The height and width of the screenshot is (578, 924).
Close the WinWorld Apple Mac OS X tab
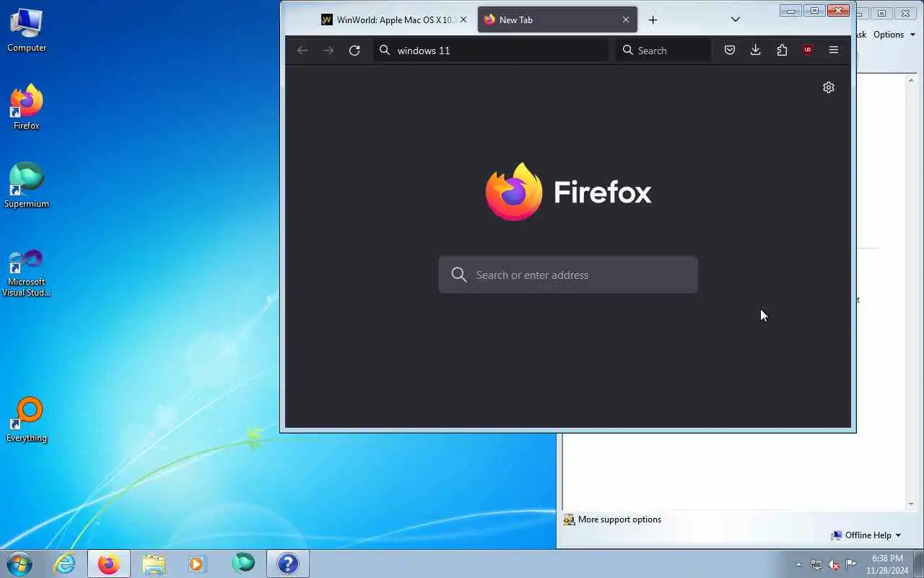tap(463, 20)
